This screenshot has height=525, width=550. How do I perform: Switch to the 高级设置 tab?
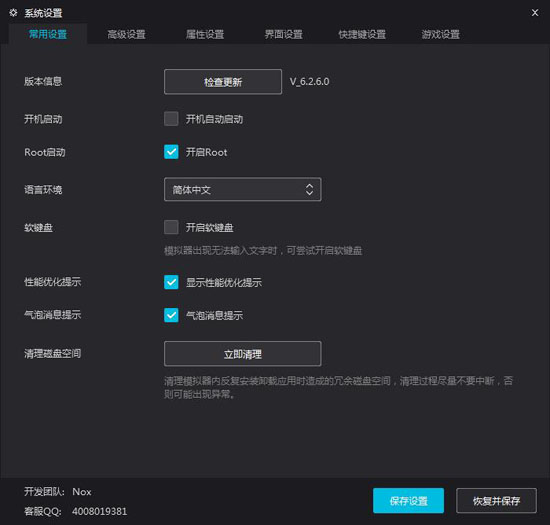(x=126, y=34)
